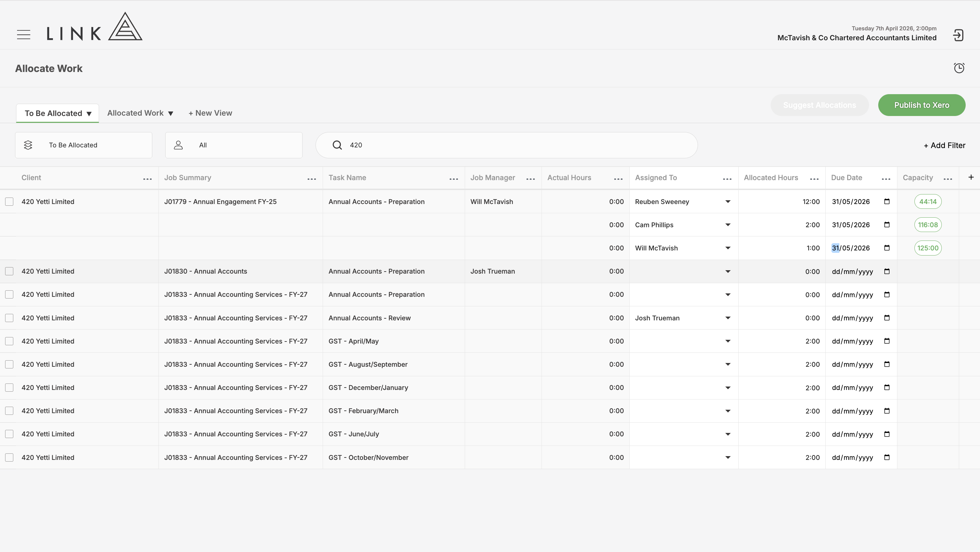Create a new view with + New View

coord(210,113)
